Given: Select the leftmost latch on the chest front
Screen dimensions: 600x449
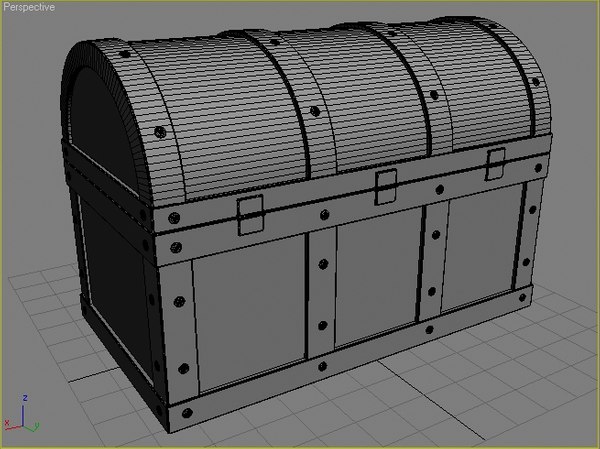Looking at the screenshot, I should point(251,215).
